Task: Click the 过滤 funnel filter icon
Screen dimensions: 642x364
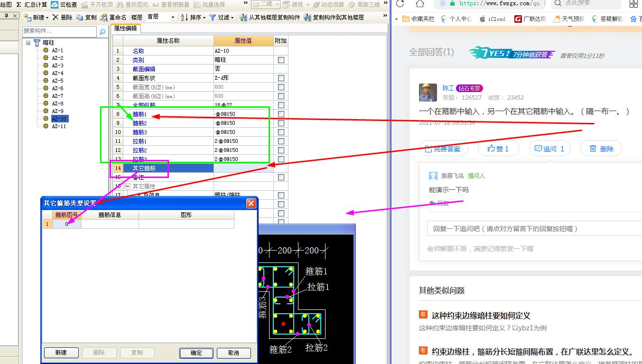Action: [213, 17]
